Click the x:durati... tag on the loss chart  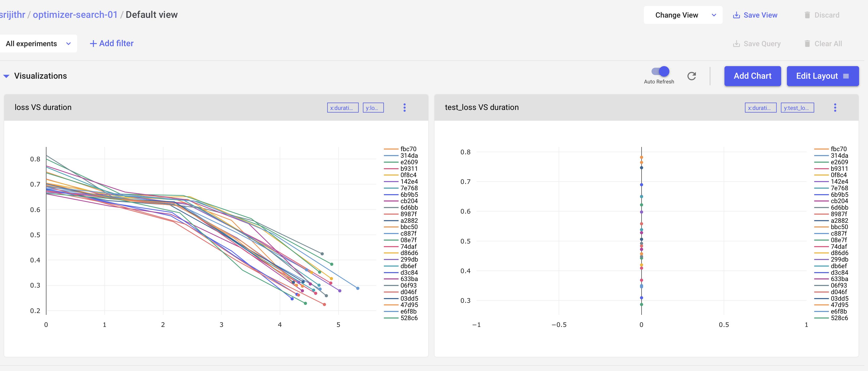342,108
